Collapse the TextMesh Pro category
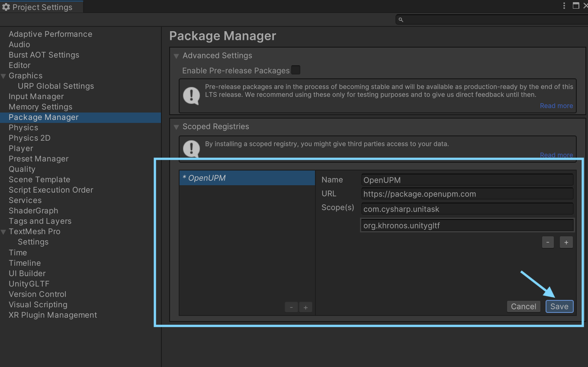 pyautogui.click(x=4, y=232)
